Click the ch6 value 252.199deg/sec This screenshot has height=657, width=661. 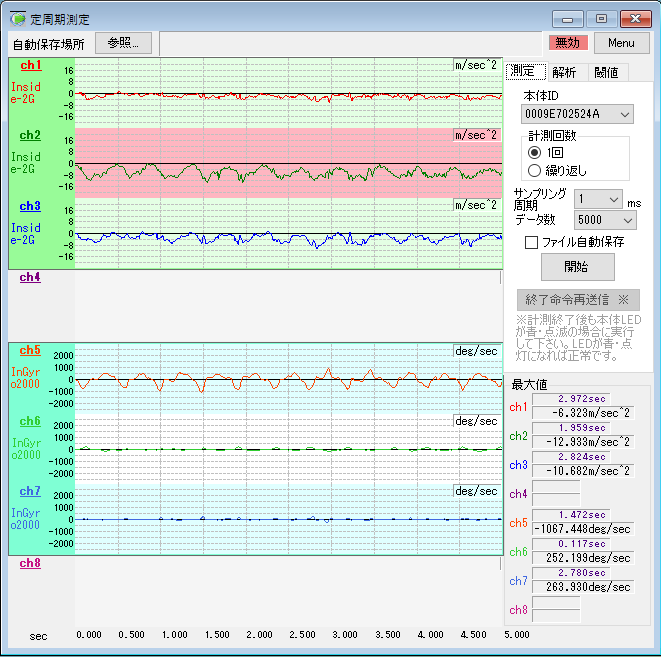point(583,558)
